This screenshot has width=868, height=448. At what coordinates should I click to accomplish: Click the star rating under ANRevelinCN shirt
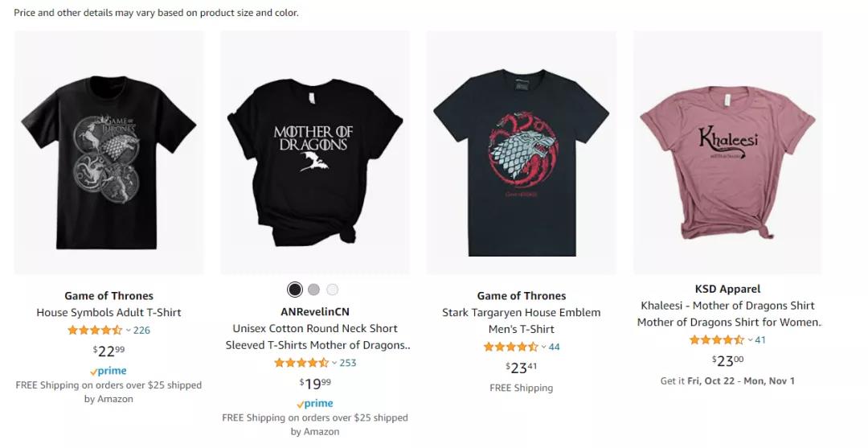tap(301, 363)
